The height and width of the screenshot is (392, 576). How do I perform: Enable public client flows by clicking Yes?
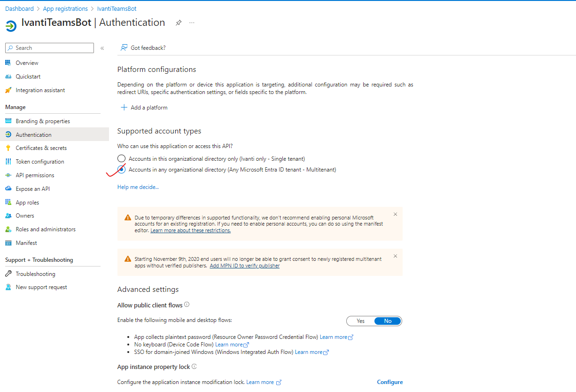[360, 321]
